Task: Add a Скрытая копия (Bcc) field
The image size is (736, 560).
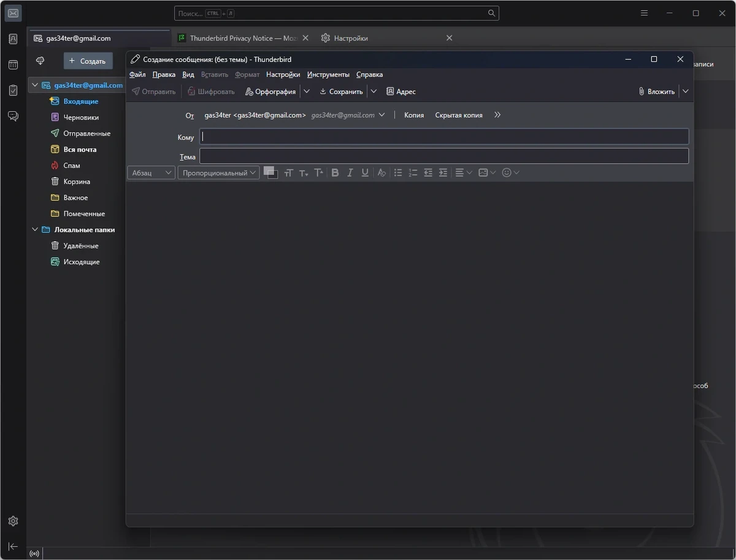Action: 459,115
